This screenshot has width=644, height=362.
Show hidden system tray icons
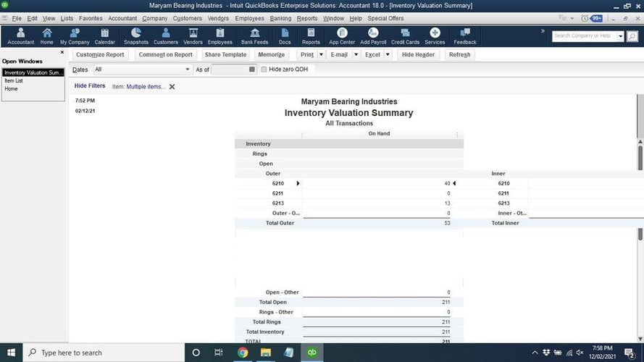coord(535,353)
